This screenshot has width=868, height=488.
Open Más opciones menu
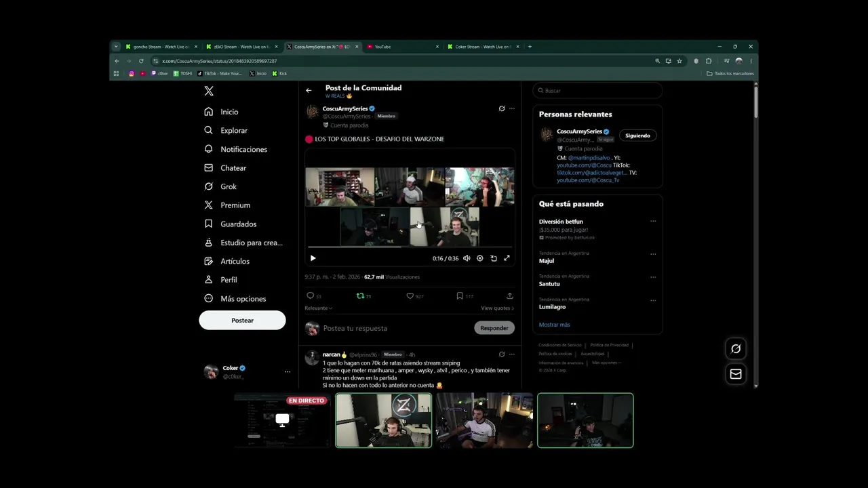tap(235, 299)
